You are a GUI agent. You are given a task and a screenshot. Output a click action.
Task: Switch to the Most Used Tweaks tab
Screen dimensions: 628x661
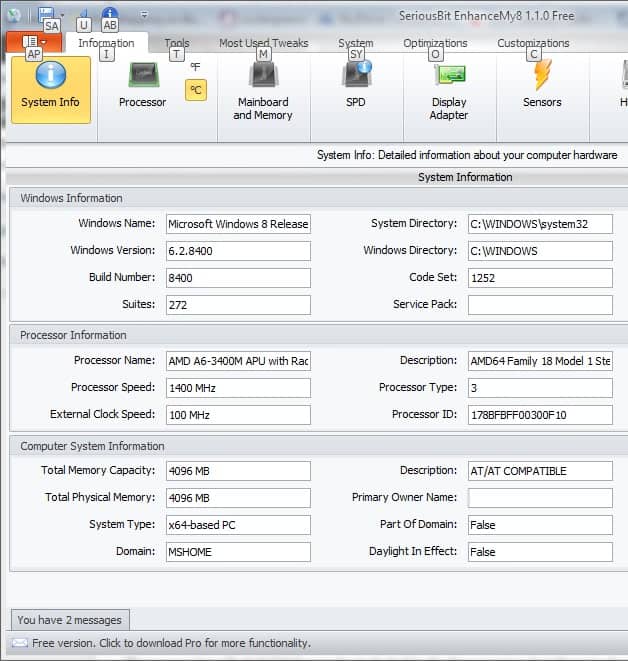tap(263, 43)
